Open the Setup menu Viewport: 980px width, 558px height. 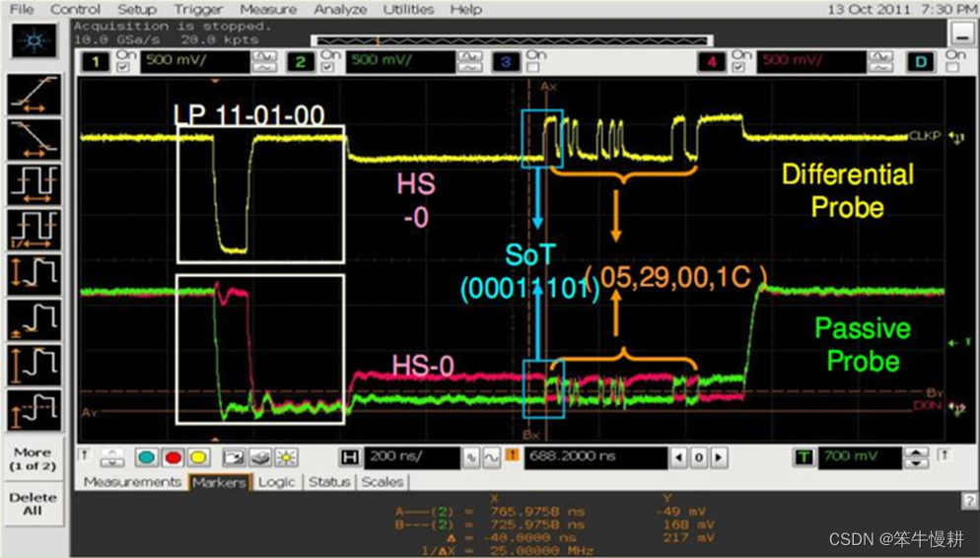tap(137, 10)
